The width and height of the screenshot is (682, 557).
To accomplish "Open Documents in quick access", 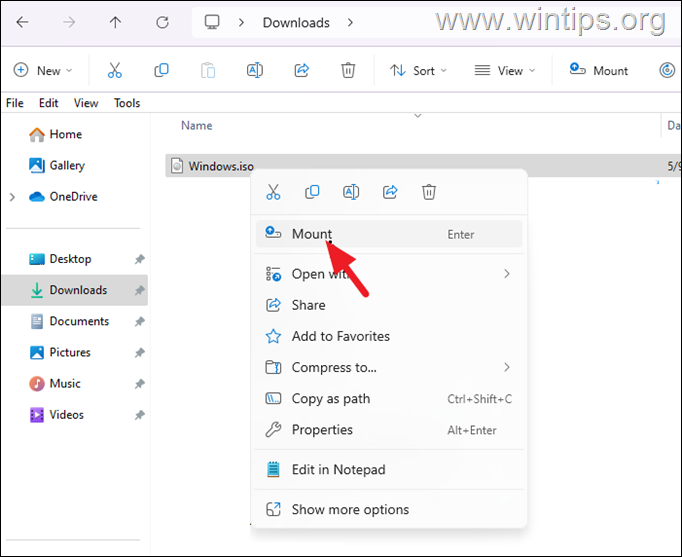I will click(x=70, y=321).
